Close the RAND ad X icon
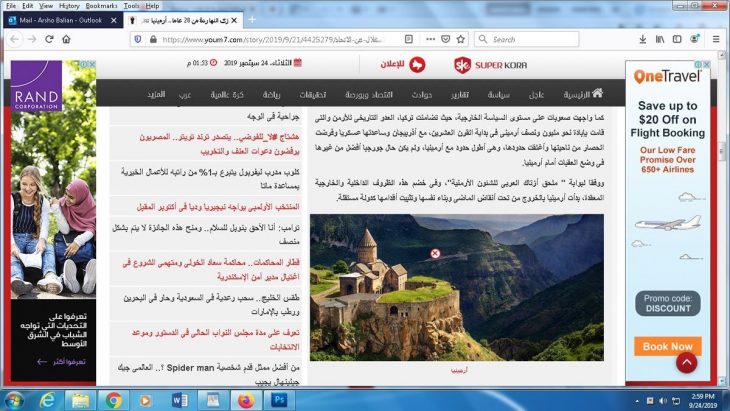This screenshot has width=730, height=411. click(92, 64)
